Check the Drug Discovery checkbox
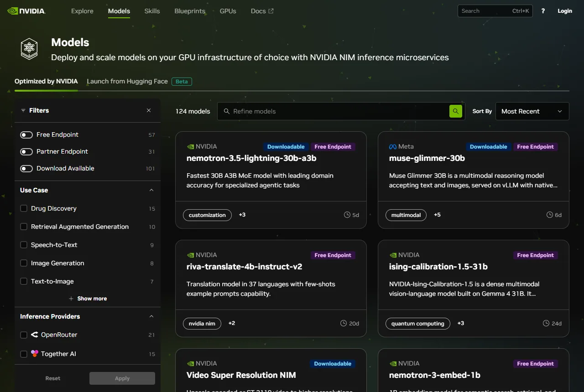The image size is (584, 392). 24,208
